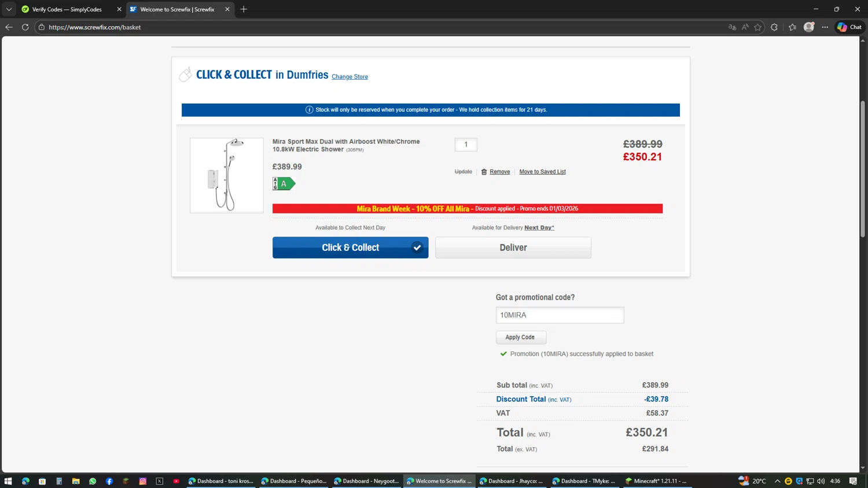Move the shower to Saved List
Image resolution: width=868 pixels, height=488 pixels.
(542, 172)
